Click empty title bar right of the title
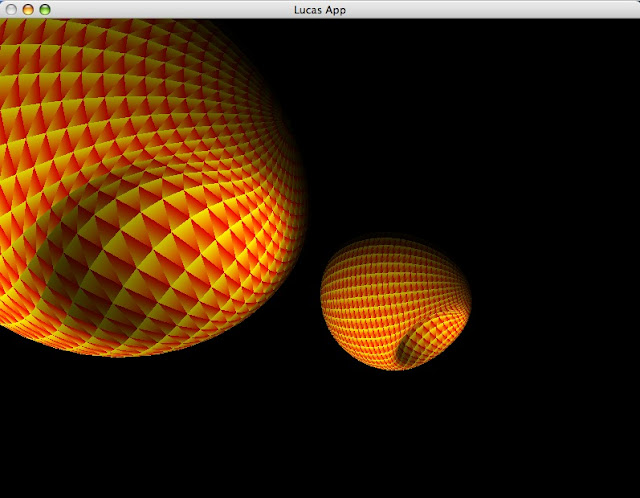Screen dimensions: 640x498 [500, 9]
